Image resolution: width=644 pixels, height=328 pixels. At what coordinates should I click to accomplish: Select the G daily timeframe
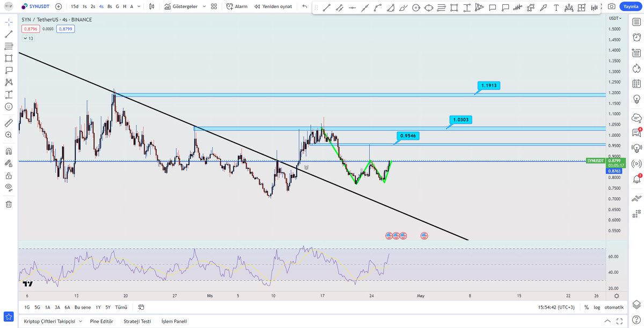click(x=118, y=6)
